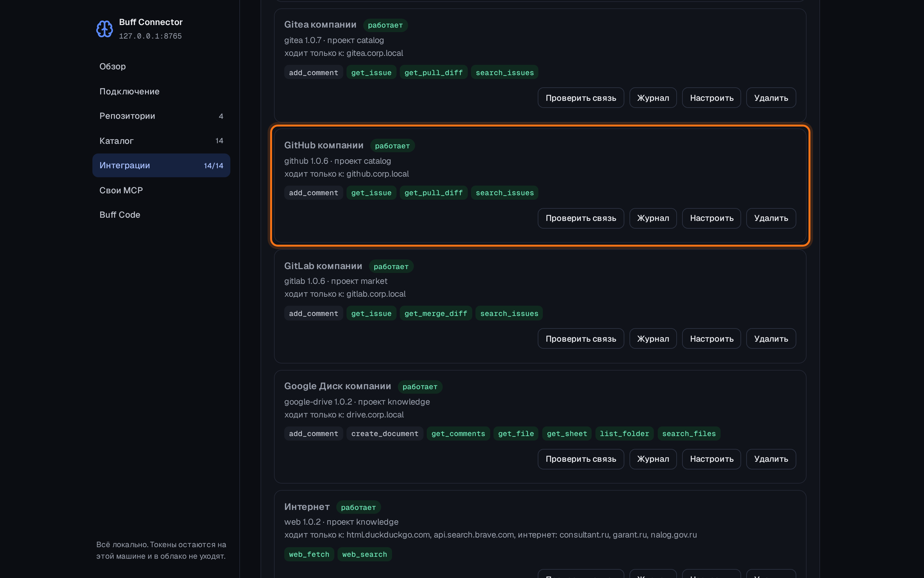Click Удалить on Google Диск card
The height and width of the screenshot is (578, 924).
click(x=771, y=459)
